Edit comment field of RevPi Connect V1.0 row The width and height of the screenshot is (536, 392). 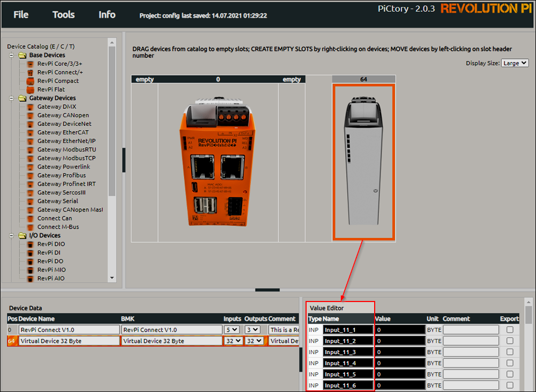click(284, 330)
